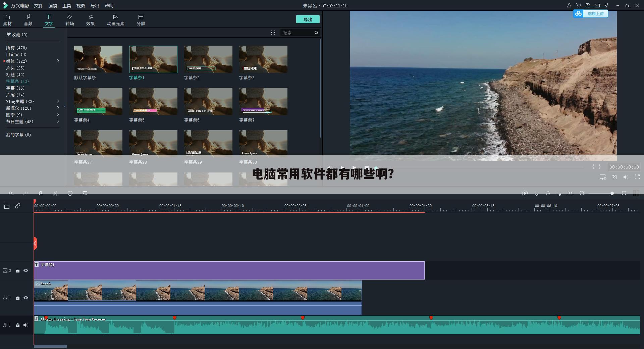The height and width of the screenshot is (349, 644).
Task: Open the user account icon
Action: (x=569, y=5)
